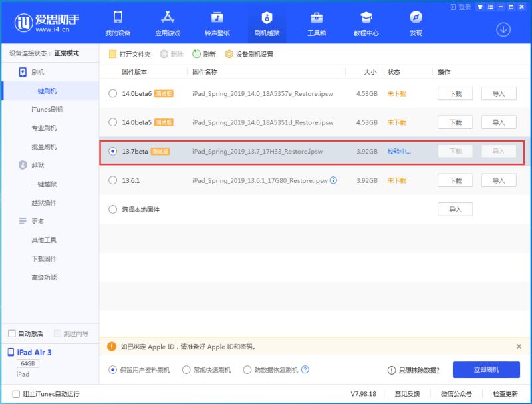The width and height of the screenshot is (532, 404).
Task: Click 微信公众号 in the status bar
Action: [456, 394]
